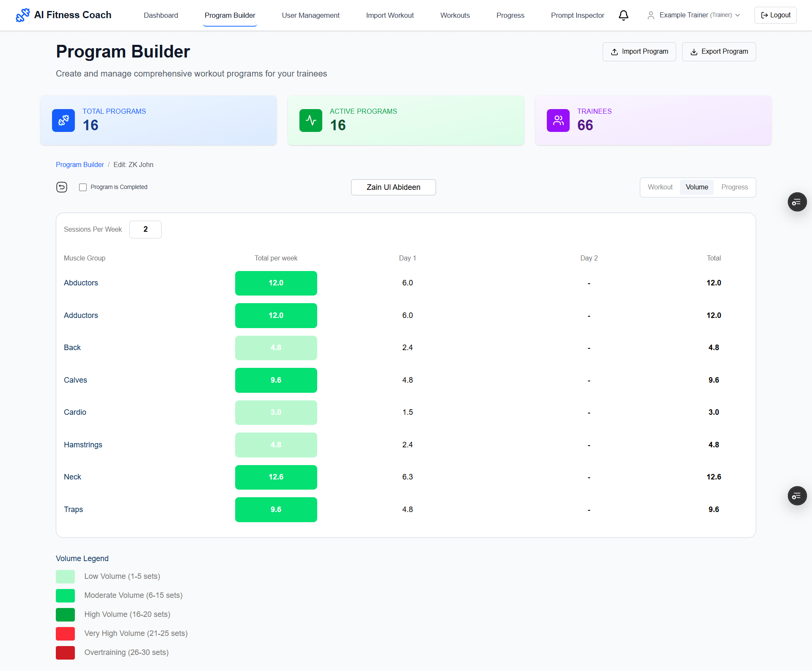Click the Total per week column header
This screenshot has height=671, width=812.
coord(276,258)
